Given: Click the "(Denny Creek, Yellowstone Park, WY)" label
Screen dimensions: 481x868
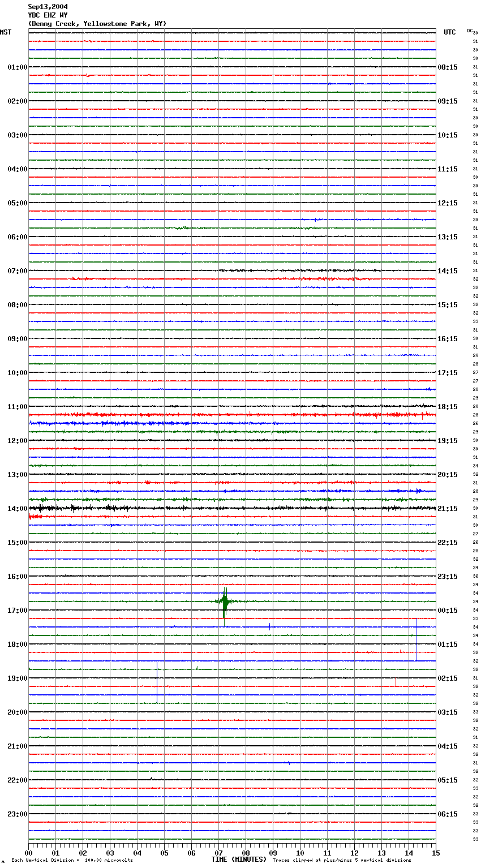Looking at the screenshot, I should [x=97, y=24].
